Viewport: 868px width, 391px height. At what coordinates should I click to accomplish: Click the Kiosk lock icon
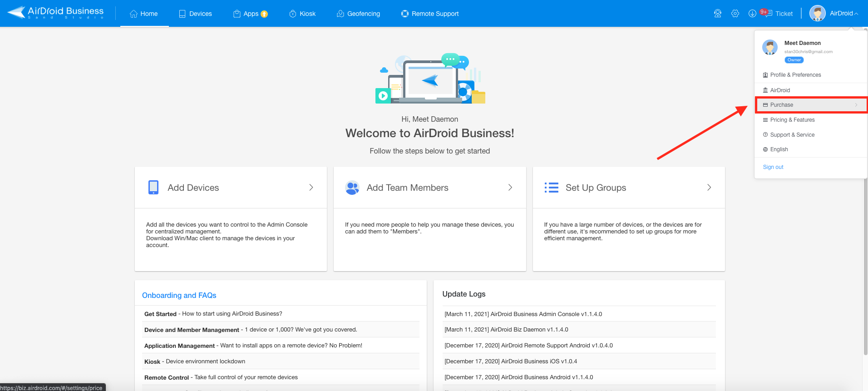293,14
